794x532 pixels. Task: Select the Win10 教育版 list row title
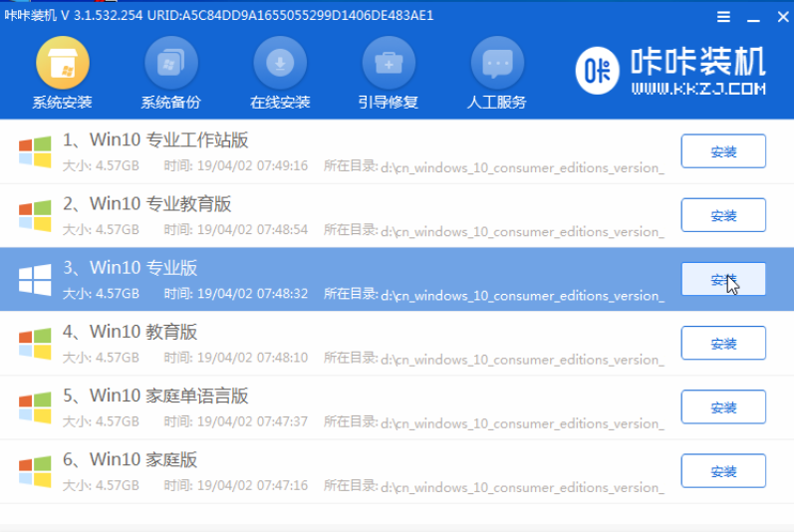point(142,332)
